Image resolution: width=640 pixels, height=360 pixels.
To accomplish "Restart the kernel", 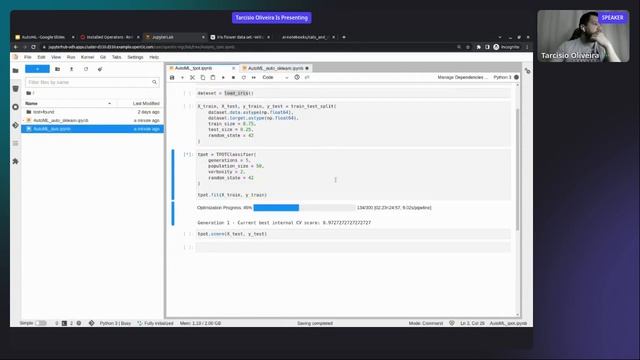I will coord(244,77).
